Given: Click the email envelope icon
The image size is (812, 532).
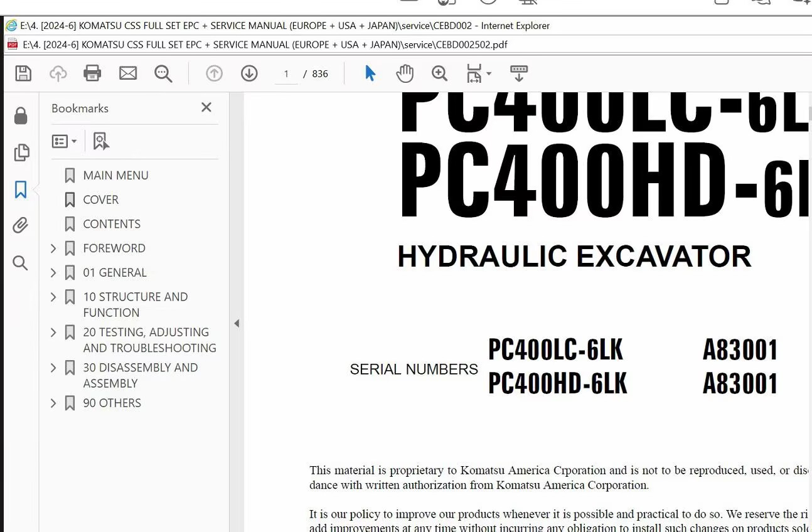Looking at the screenshot, I should click(x=128, y=73).
